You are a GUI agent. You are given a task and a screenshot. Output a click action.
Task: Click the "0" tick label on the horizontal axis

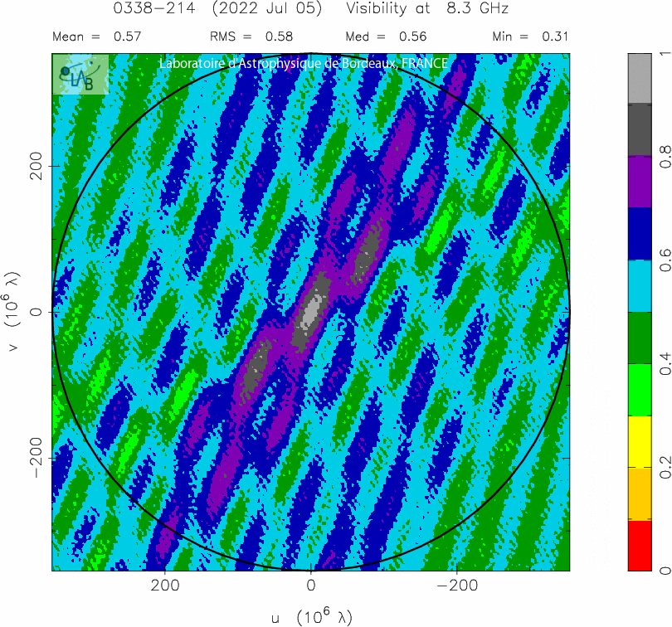tap(311, 586)
